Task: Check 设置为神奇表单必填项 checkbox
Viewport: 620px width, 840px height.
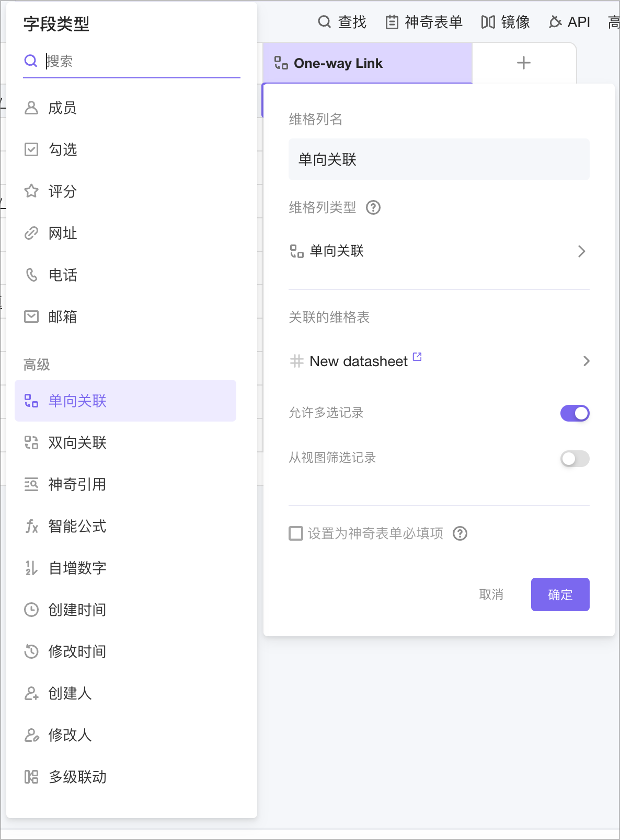Action: tap(296, 533)
